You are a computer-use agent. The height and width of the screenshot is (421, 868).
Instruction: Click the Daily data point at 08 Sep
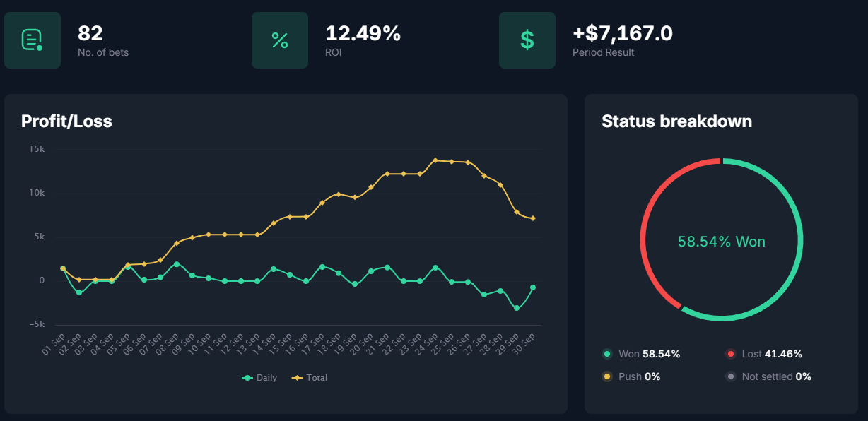(x=177, y=264)
